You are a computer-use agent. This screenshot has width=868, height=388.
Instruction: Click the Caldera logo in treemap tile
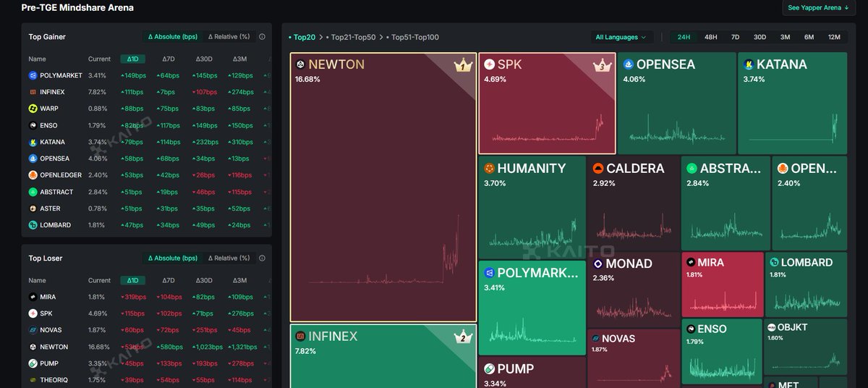(x=598, y=169)
